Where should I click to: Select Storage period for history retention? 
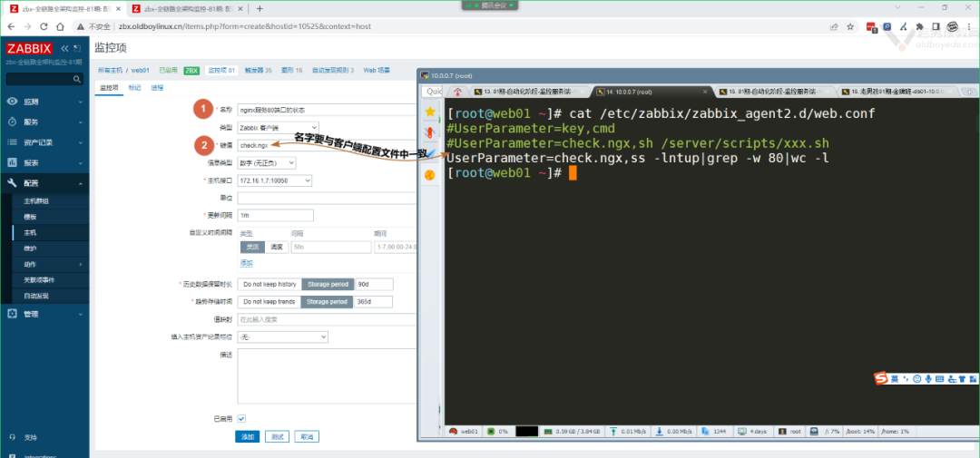pos(328,284)
